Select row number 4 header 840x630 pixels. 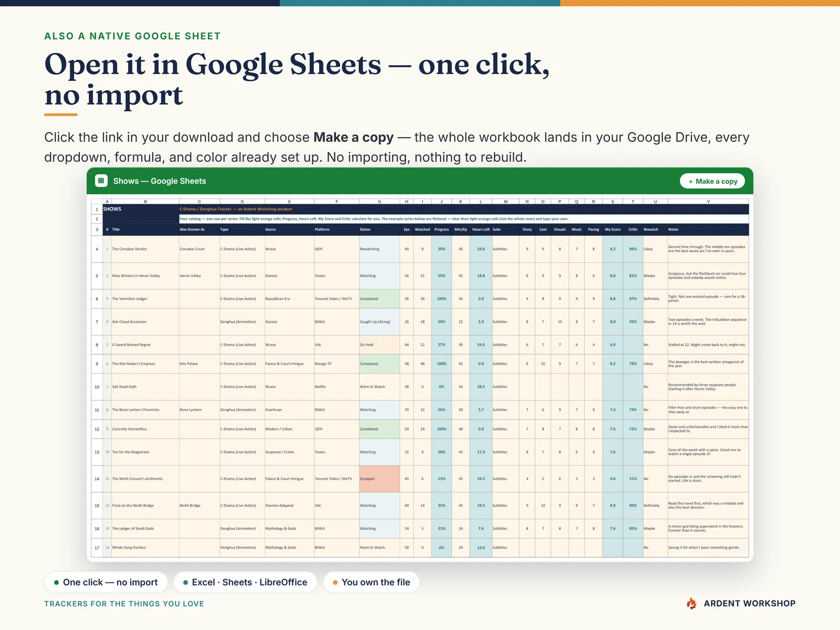click(x=97, y=249)
